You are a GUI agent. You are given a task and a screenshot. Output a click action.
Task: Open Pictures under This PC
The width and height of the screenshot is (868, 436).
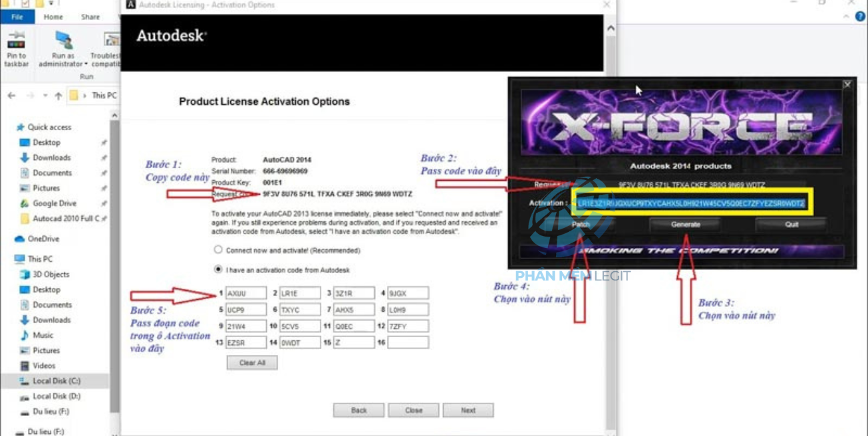[47, 351]
